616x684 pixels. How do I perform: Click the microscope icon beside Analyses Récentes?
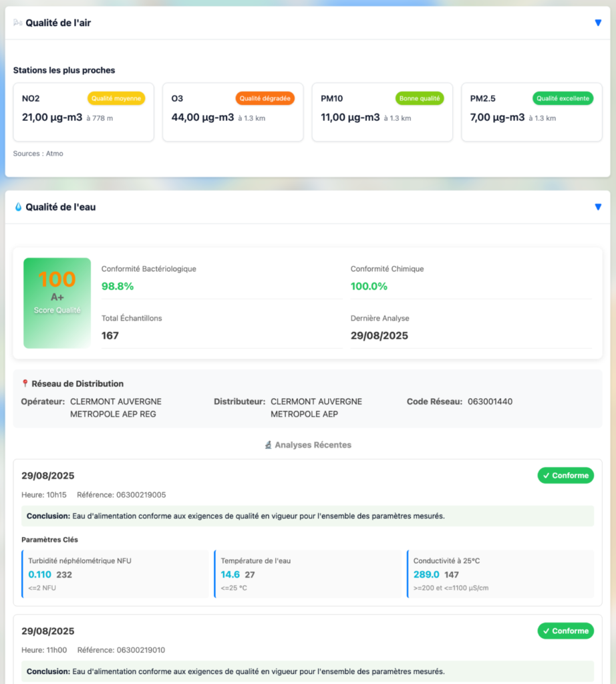[x=268, y=445]
